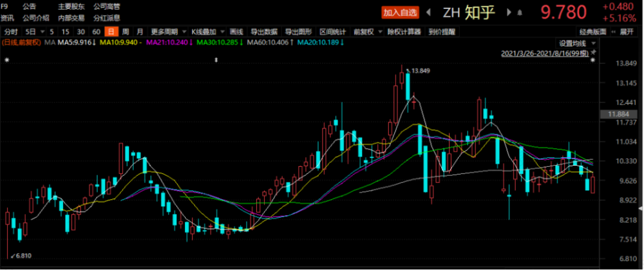Image resolution: width=644 pixels, height=270 pixels.
Task: Select the 周 weekly period
Action: pyautogui.click(x=126, y=32)
